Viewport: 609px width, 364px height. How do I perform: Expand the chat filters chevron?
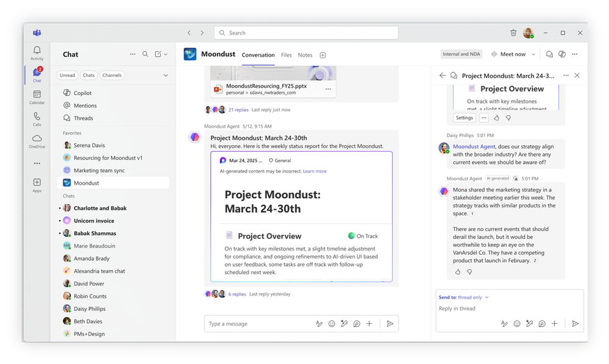[165, 76]
